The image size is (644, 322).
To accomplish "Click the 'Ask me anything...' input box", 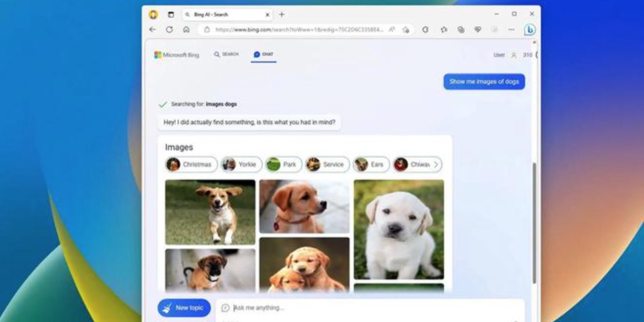I will click(x=370, y=308).
